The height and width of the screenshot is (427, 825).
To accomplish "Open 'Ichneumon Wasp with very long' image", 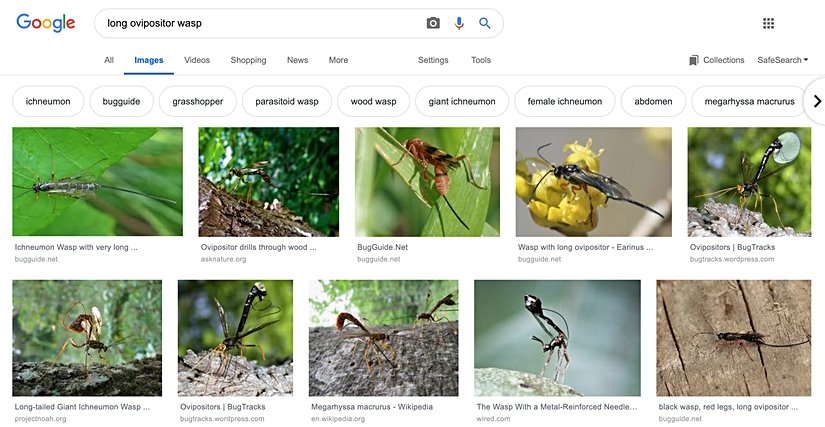I will pyautogui.click(x=97, y=182).
